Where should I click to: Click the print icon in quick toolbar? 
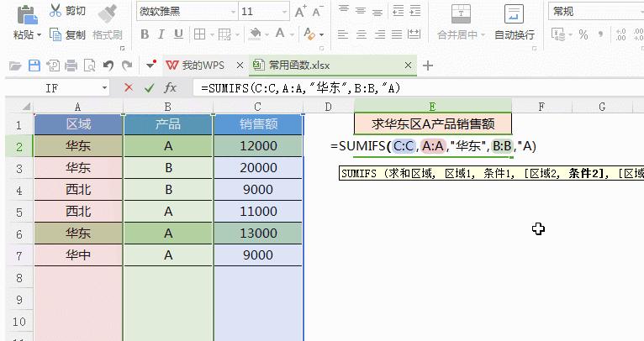(71, 66)
